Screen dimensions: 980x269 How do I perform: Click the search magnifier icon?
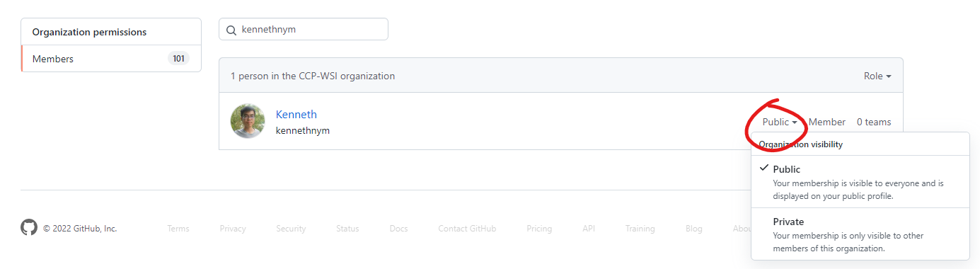231,30
